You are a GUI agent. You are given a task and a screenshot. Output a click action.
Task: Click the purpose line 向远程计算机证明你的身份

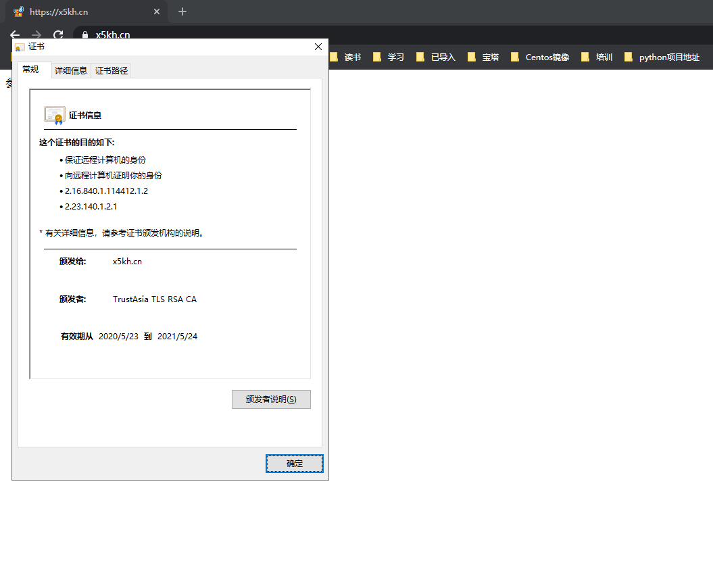(114, 176)
